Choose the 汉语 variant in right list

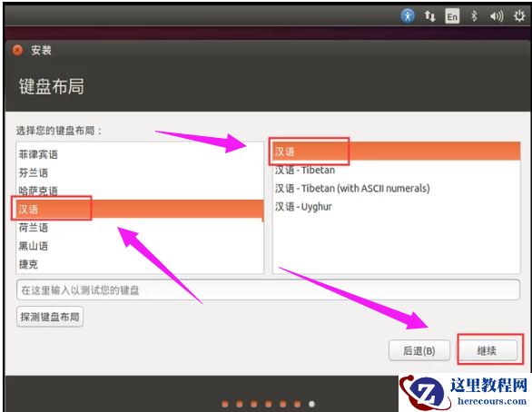coord(397,152)
